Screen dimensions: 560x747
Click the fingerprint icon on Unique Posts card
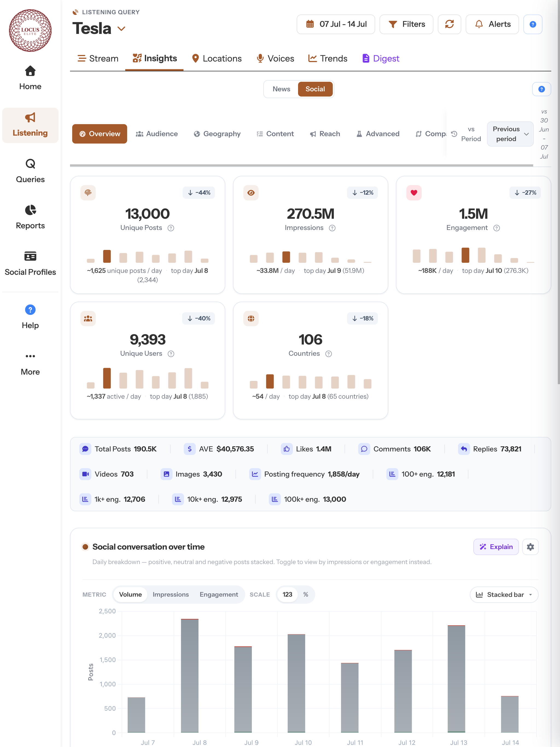(88, 192)
